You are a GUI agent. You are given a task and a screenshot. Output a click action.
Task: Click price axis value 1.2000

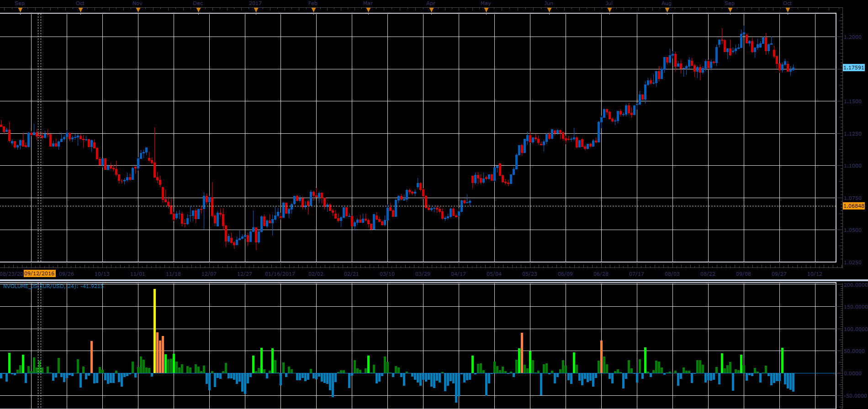852,37
